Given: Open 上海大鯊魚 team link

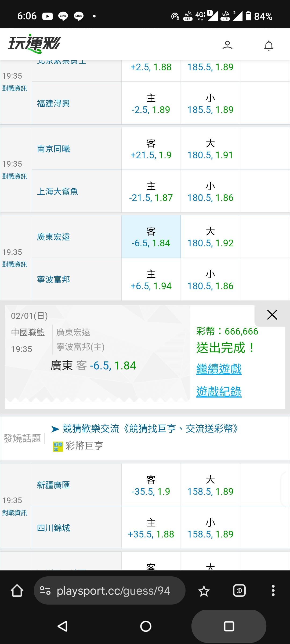Looking at the screenshot, I should tap(57, 192).
